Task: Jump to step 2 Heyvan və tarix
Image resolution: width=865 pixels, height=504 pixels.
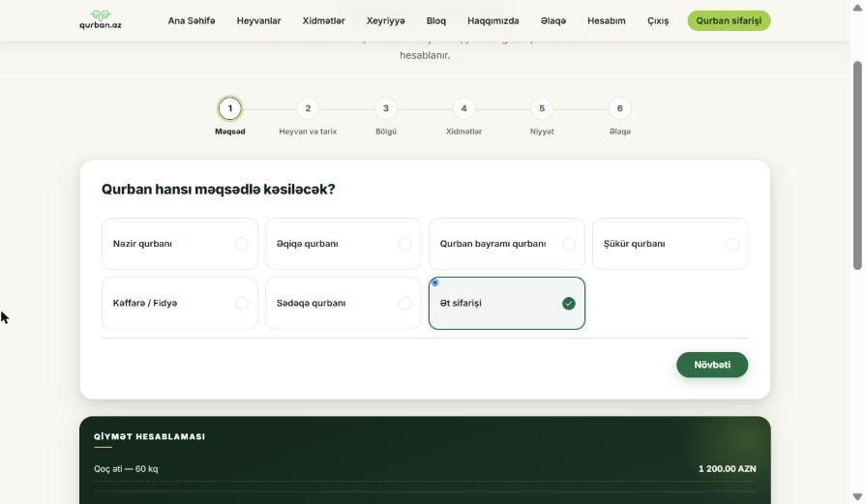Action: click(308, 108)
